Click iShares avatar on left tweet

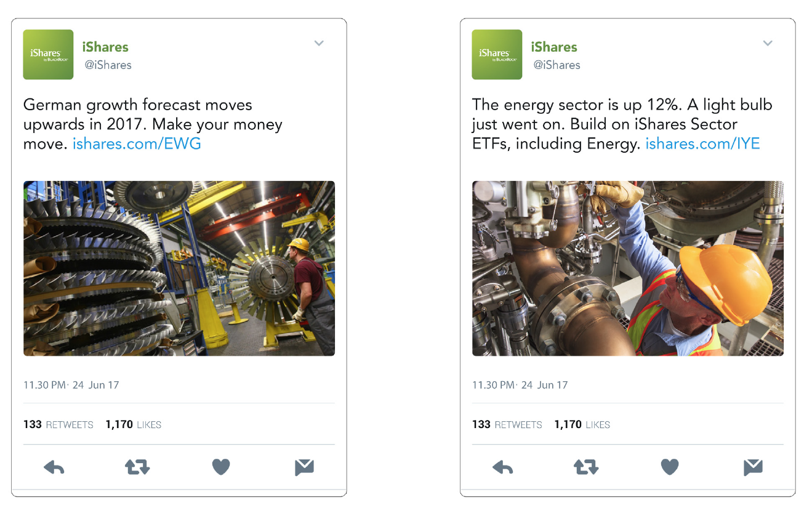(x=48, y=54)
